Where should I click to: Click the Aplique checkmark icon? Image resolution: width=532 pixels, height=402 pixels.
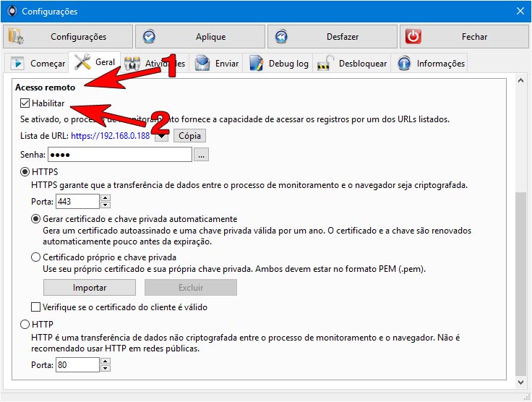(149, 37)
